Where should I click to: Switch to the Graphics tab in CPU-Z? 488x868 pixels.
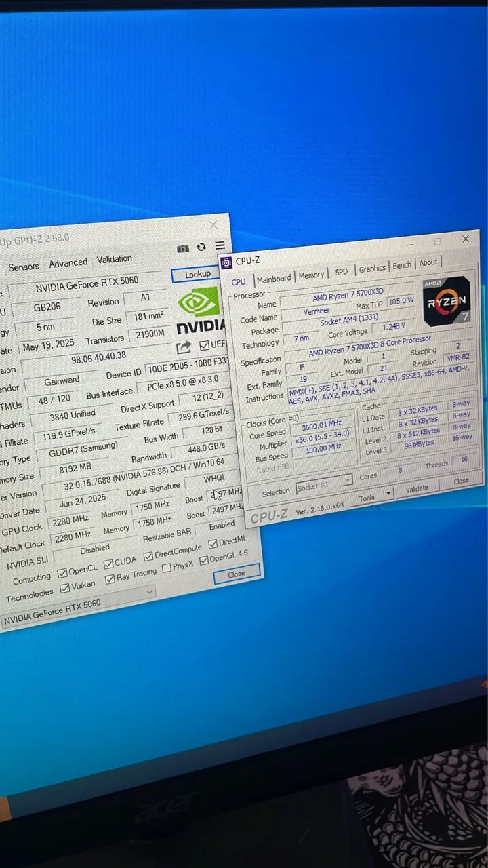(x=372, y=269)
